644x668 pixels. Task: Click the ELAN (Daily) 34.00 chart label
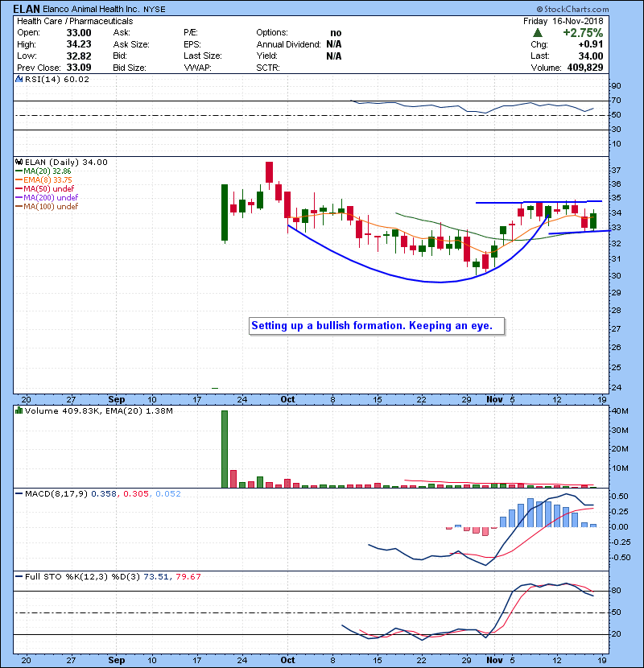[x=66, y=163]
